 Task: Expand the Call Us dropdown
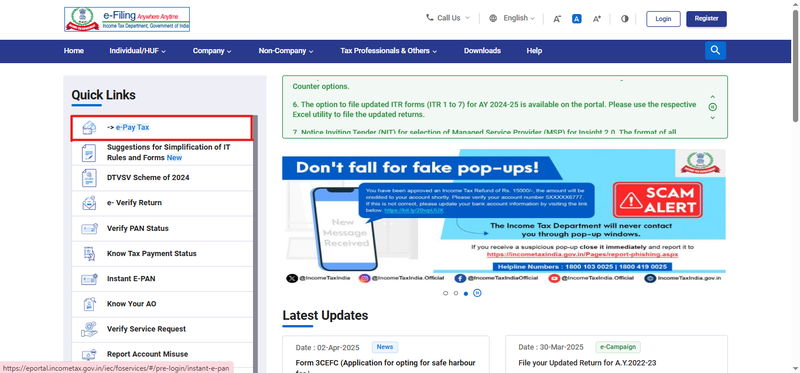pyautogui.click(x=448, y=18)
